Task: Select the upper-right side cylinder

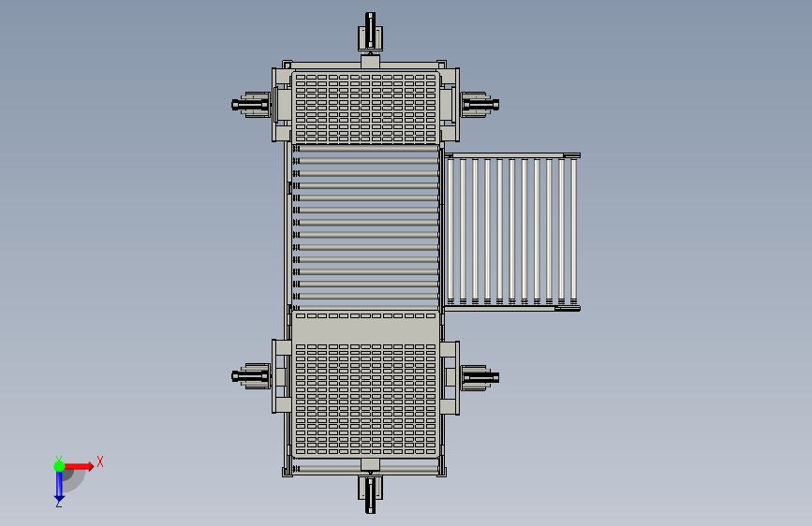Action: tap(480, 105)
